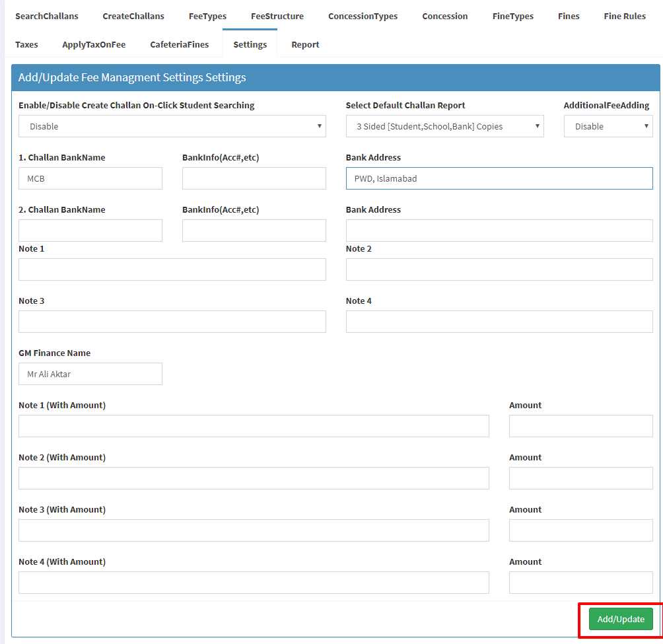
Task: Click Amount field for Note 3
Action: pyautogui.click(x=581, y=530)
